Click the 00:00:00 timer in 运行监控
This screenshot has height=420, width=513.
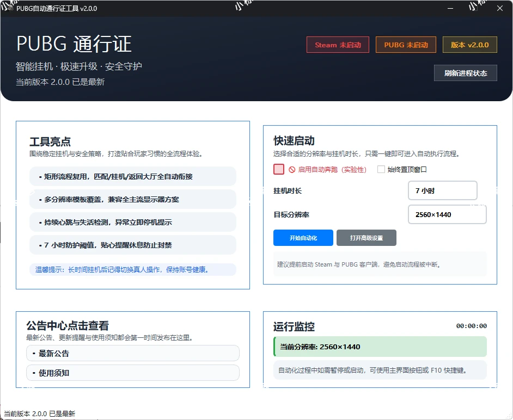[472, 325]
